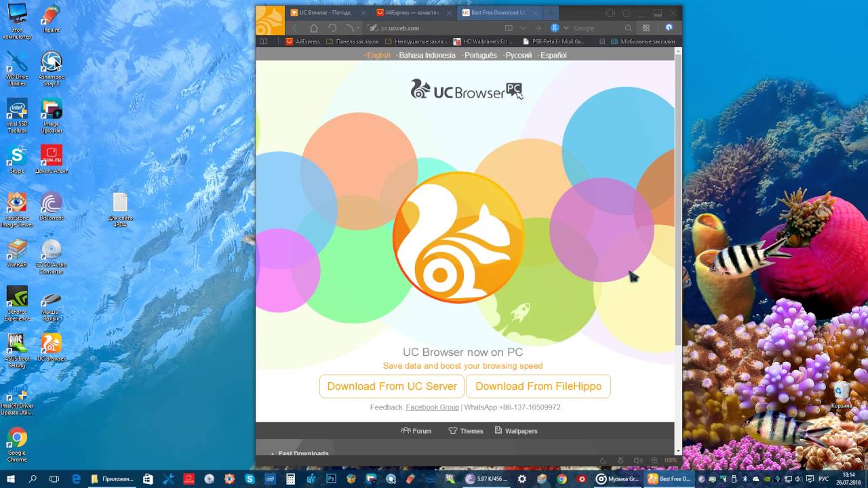Click the blue extension icon at toolbar end

(x=669, y=28)
